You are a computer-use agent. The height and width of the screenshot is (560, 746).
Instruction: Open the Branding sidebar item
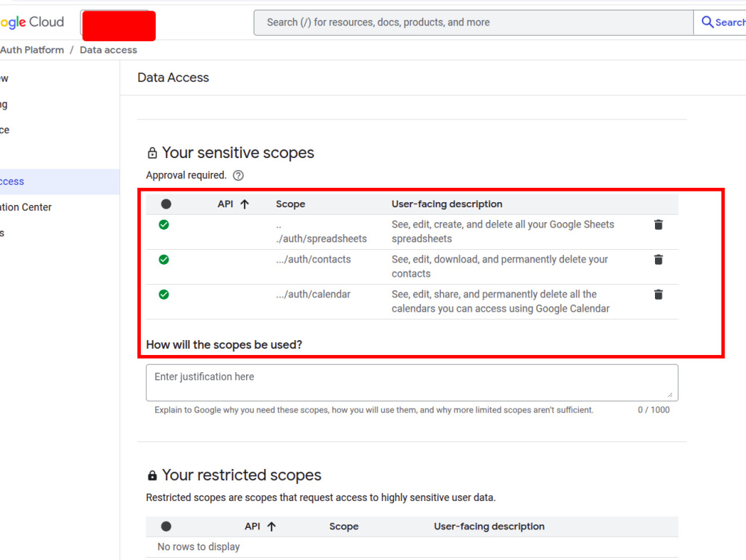coord(4,104)
